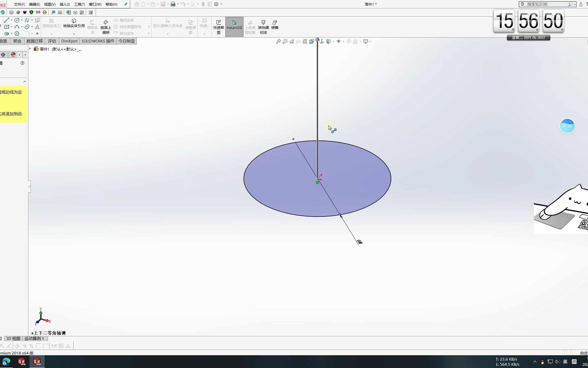Click the 转换实体引用 convert entities tool
The width and height of the screenshot is (588, 368).
pos(74,23)
